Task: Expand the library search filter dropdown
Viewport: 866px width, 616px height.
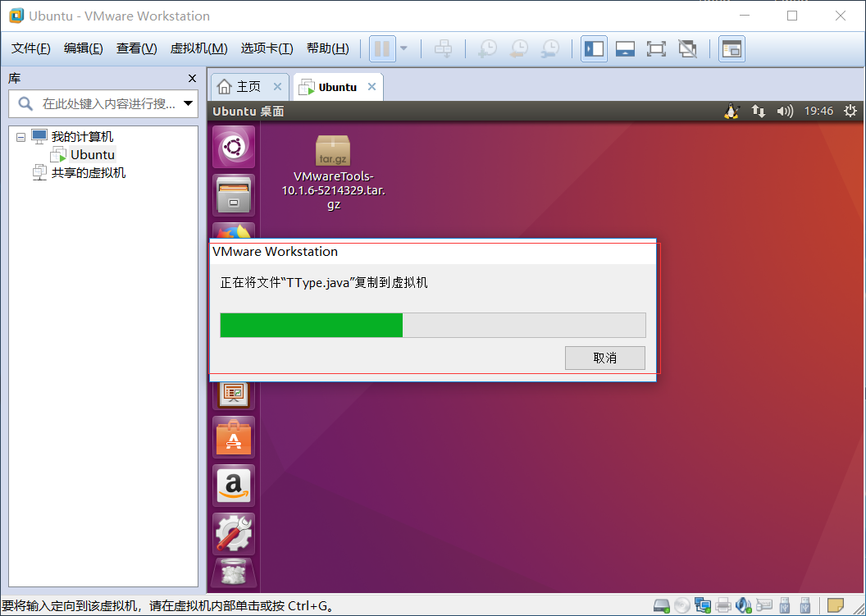Action: [189, 103]
